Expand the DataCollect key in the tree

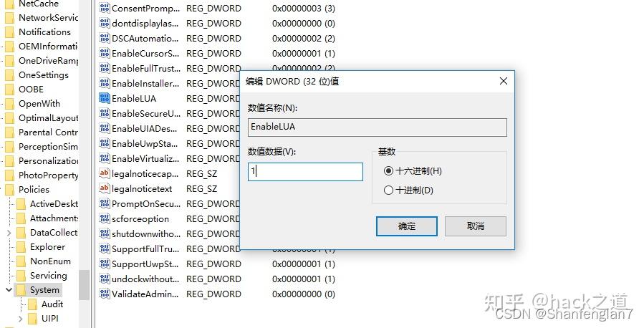point(9,233)
